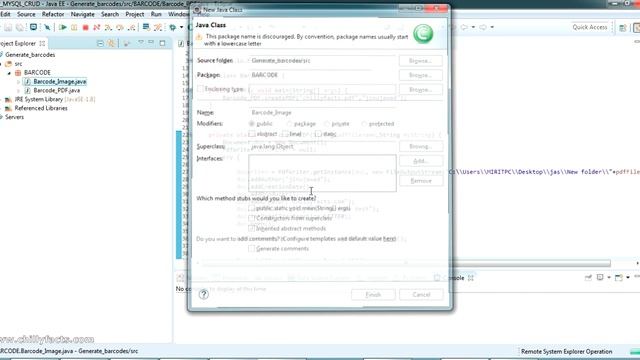The height and width of the screenshot is (360, 640).
Task: Click Browse next to Superclass field
Action: tap(420, 146)
